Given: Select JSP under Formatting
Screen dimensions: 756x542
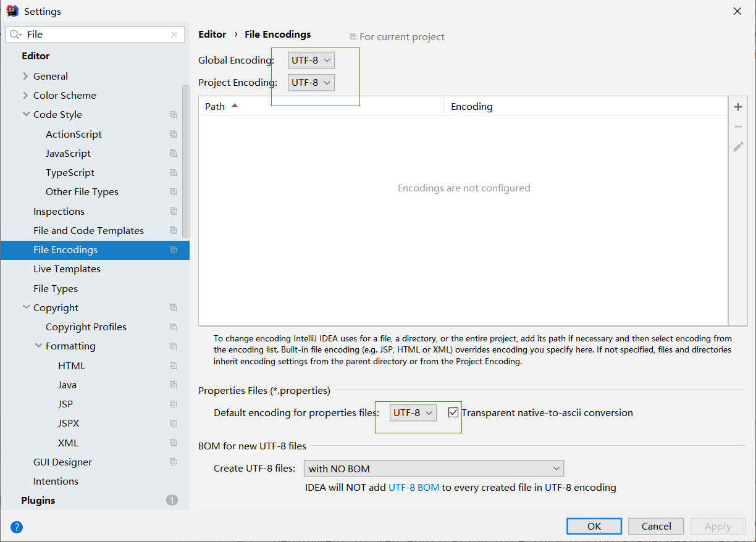Looking at the screenshot, I should pos(65,404).
